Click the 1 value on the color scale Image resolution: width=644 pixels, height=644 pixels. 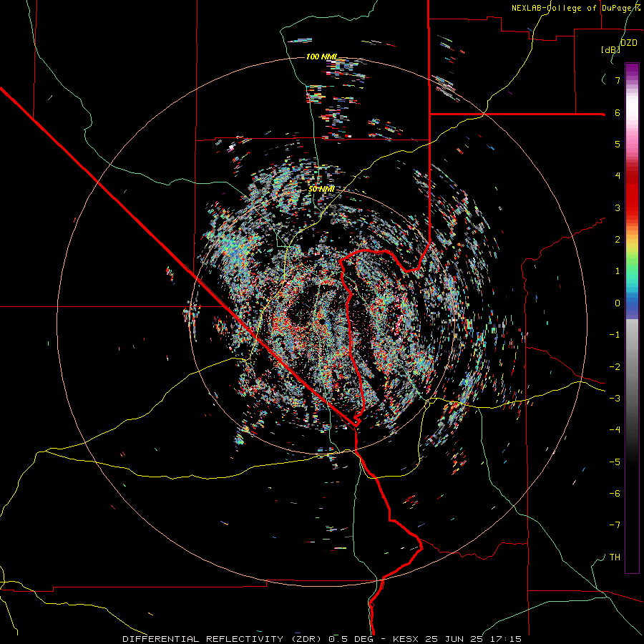(x=618, y=271)
